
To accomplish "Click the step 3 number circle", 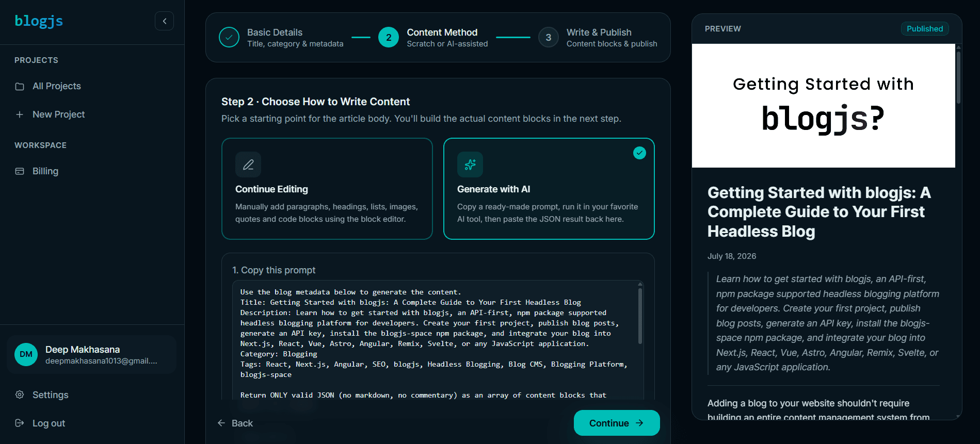I will pyautogui.click(x=549, y=37).
